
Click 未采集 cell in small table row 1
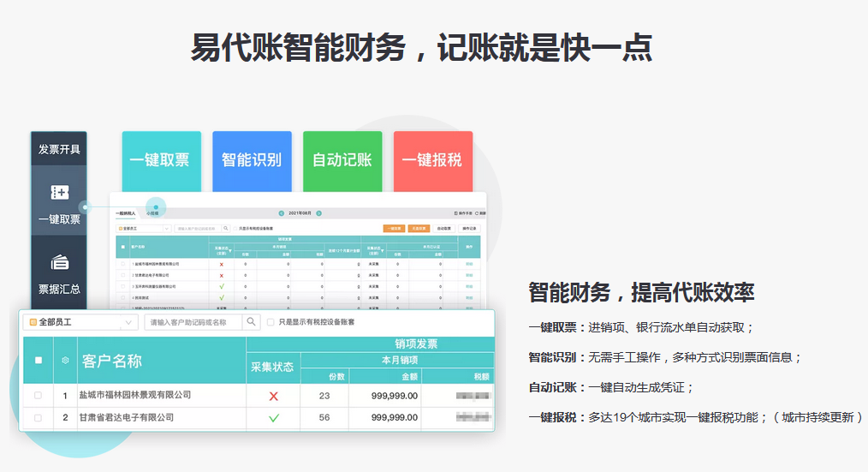click(374, 264)
